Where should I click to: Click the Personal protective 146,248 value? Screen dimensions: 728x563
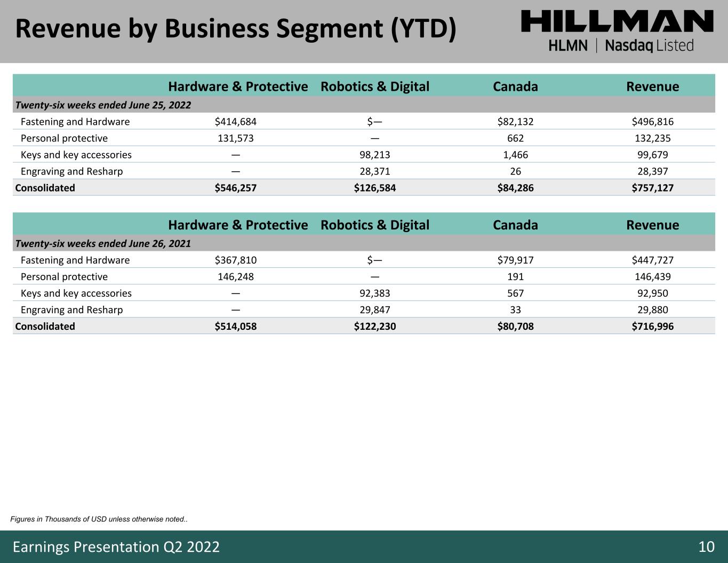point(236,276)
